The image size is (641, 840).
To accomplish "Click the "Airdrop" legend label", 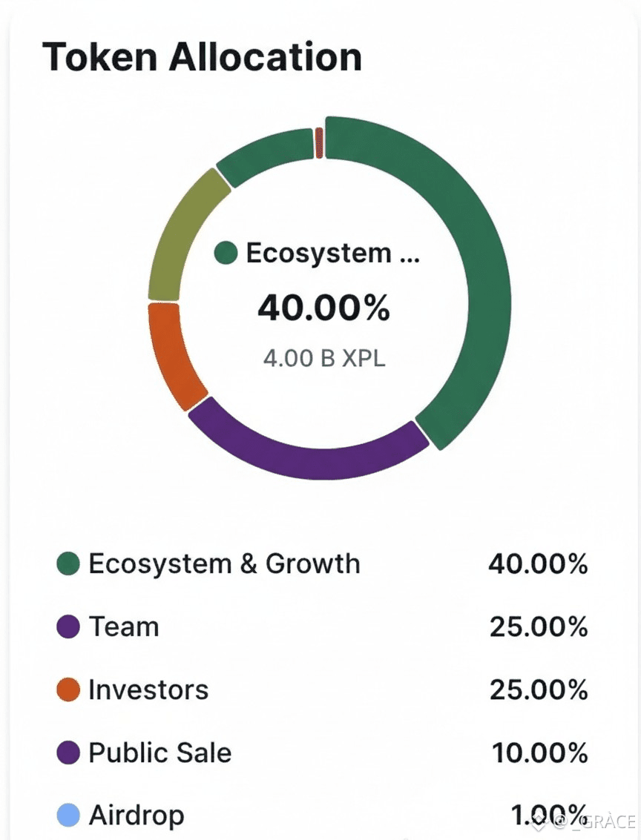I will pyautogui.click(x=137, y=816).
